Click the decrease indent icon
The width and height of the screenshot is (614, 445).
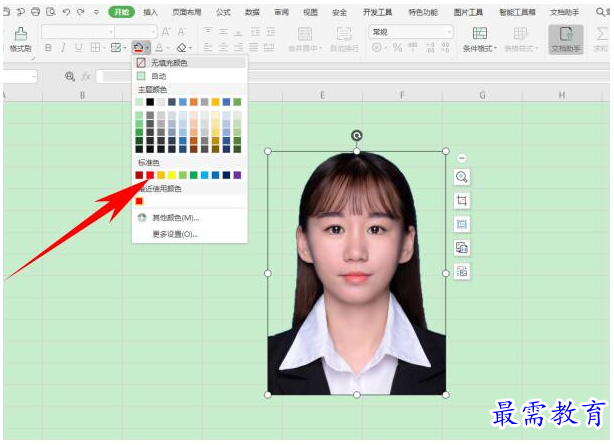(x=255, y=31)
